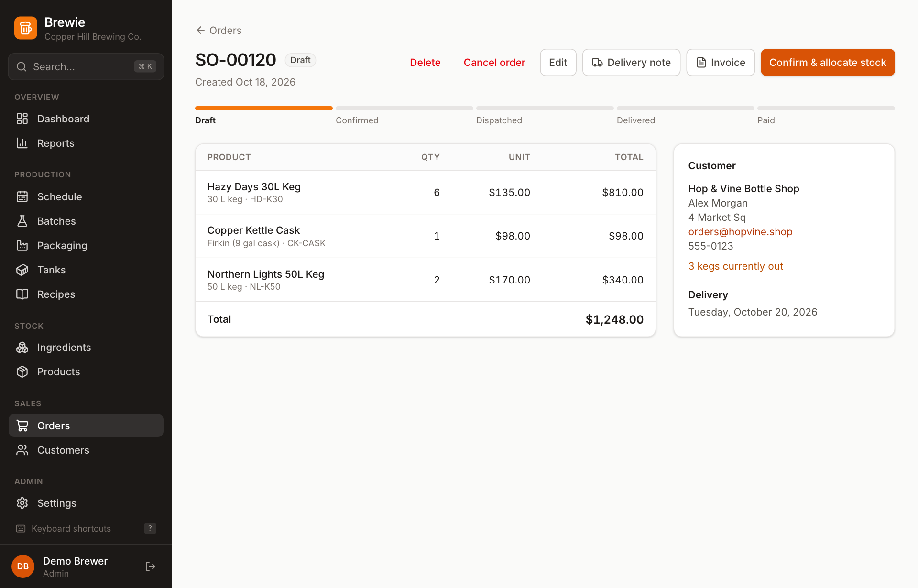Open the Dashboard menu item
Image resolution: width=918 pixels, height=588 pixels.
(x=86, y=119)
